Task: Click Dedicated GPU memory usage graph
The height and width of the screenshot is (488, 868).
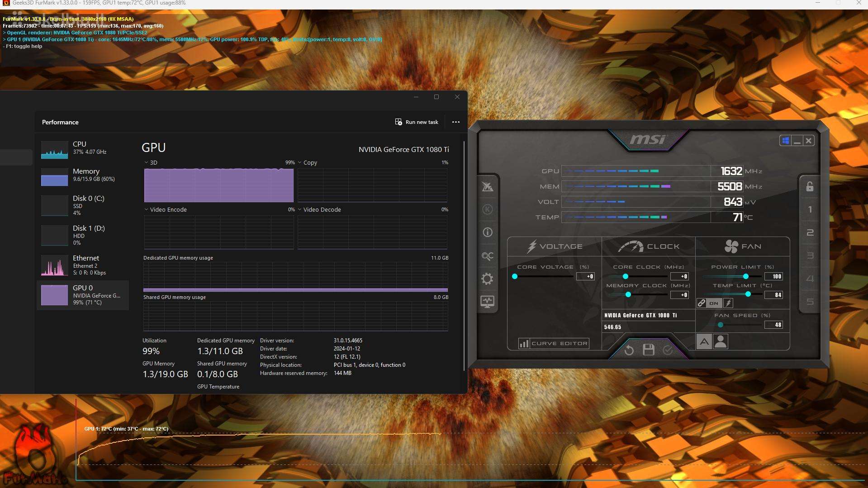Action: 295,277
